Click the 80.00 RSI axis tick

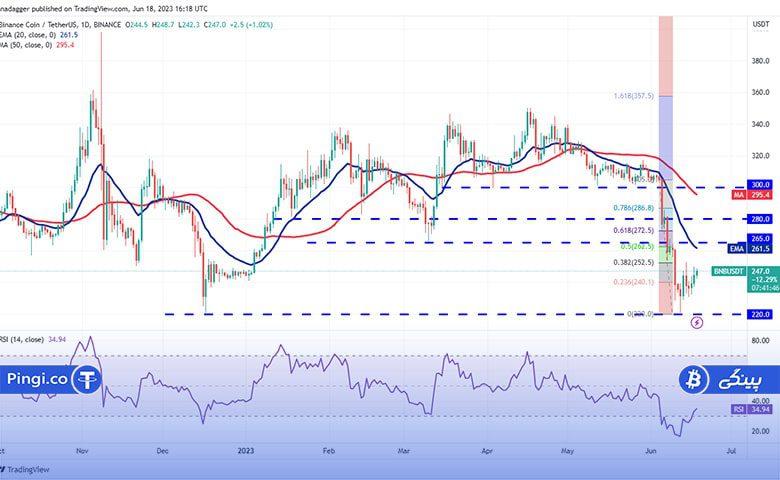click(760, 341)
